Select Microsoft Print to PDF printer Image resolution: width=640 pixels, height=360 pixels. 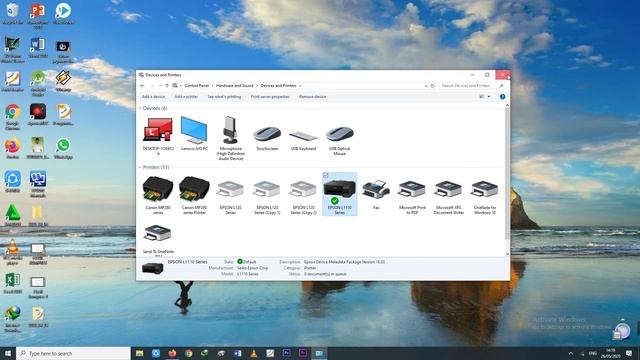pyautogui.click(x=412, y=197)
